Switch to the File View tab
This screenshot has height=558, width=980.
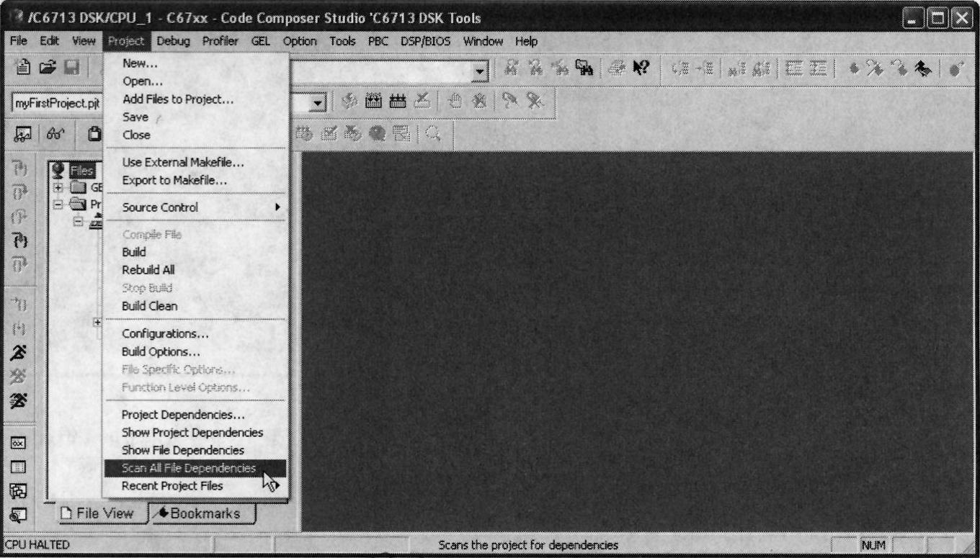pyautogui.click(x=99, y=513)
